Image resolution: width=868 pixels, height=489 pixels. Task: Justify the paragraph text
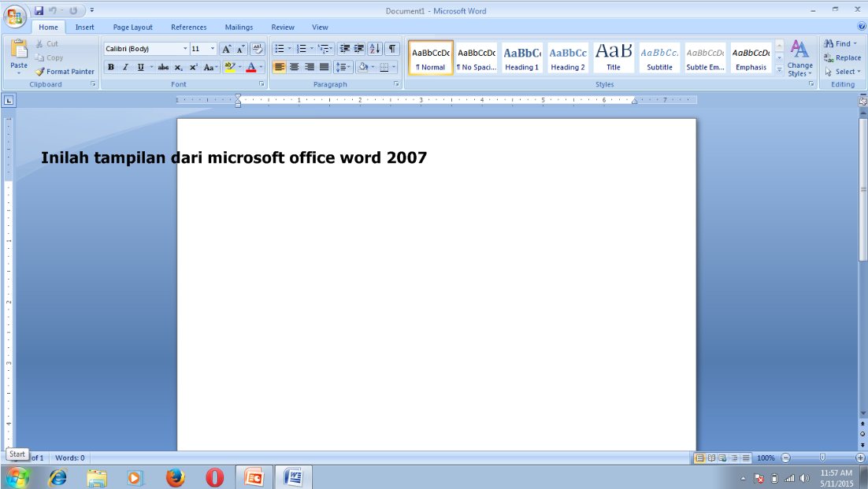325,67
